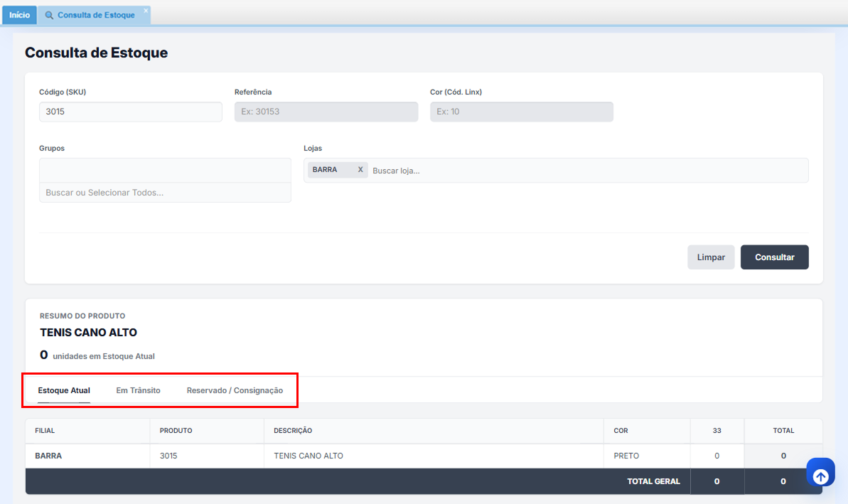Click the FILIAL column header
This screenshot has height=504, width=848.
[x=45, y=431]
